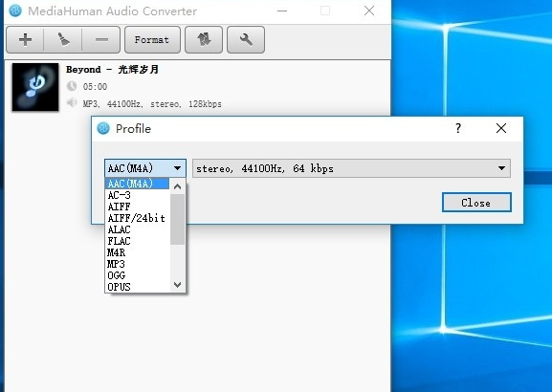
Task: Select the Beyond track album art thumbnail
Action: 35,87
